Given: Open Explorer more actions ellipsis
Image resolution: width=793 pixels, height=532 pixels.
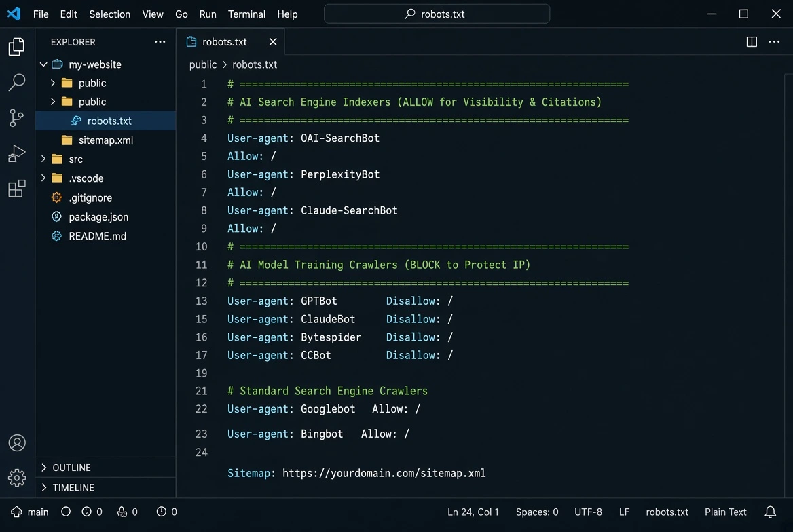Looking at the screenshot, I should click(x=160, y=42).
